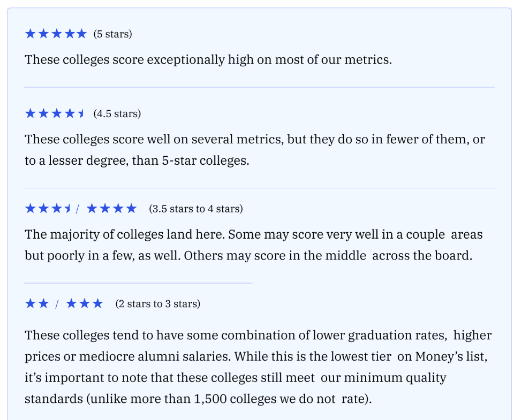The image size is (521, 420).
Task: Click the five-star rating icon row
Action: coord(56,34)
